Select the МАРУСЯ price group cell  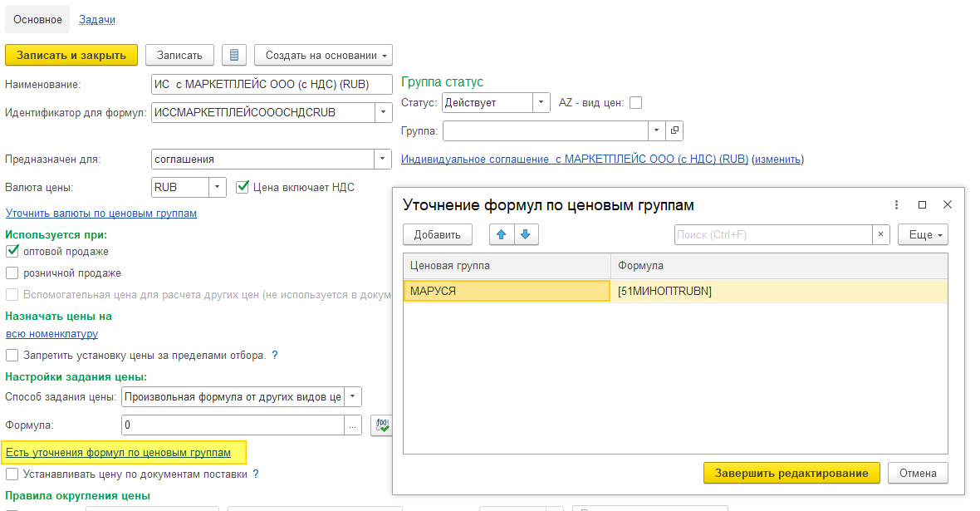(507, 291)
